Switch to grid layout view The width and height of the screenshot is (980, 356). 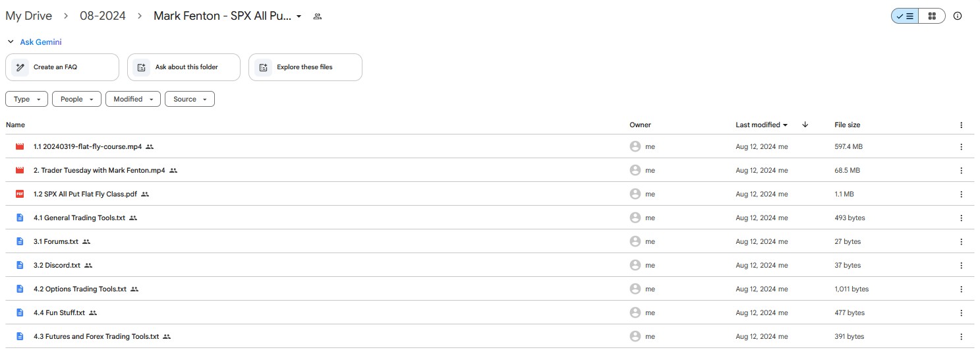932,16
